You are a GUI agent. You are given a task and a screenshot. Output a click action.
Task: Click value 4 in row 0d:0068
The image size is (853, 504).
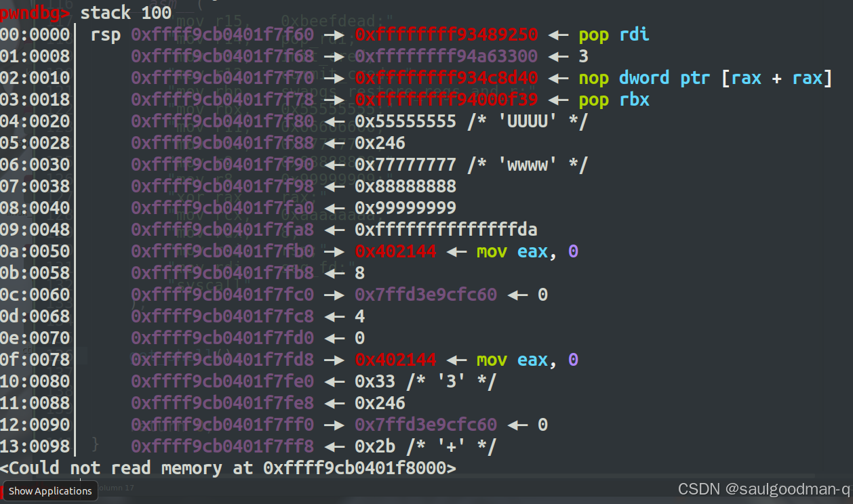coord(359,316)
